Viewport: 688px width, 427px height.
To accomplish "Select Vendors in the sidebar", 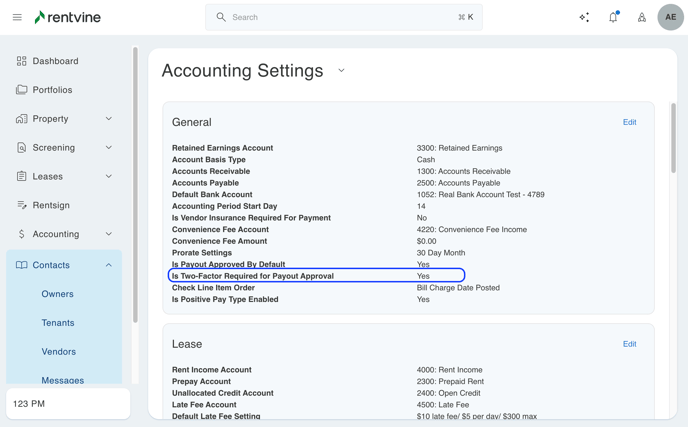I will click(x=59, y=352).
